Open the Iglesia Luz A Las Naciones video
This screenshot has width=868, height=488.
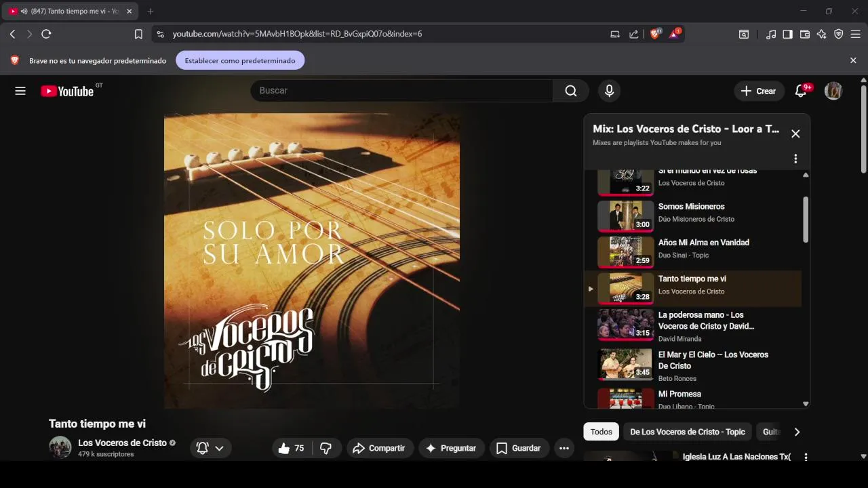(x=736, y=457)
